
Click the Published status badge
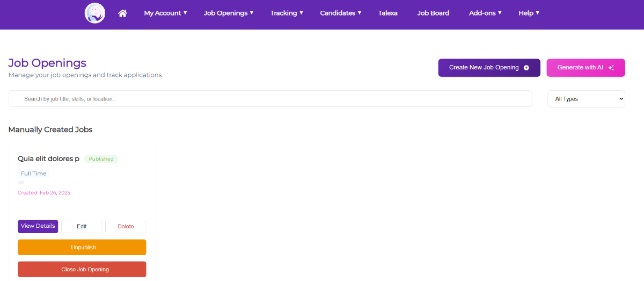coord(101,159)
